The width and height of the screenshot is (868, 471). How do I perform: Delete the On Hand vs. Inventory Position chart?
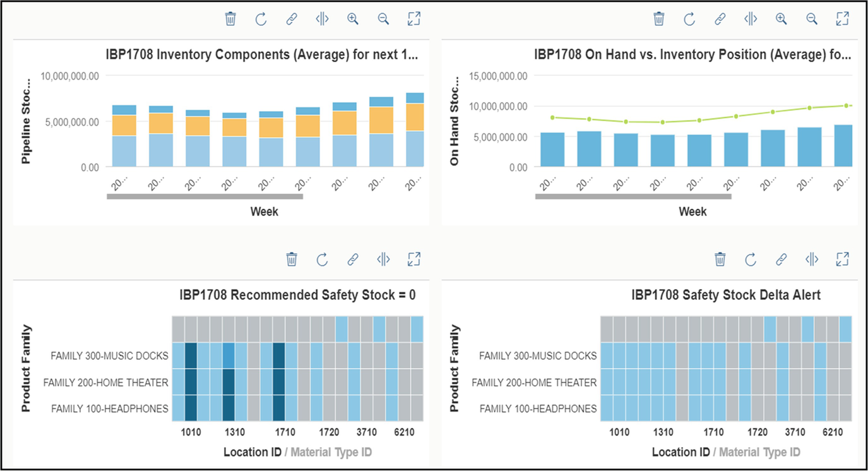(x=659, y=19)
